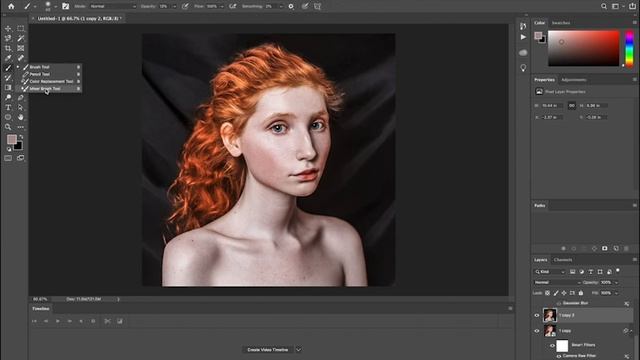The height and width of the screenshot is (360, 640).
Task: Swap foreground and background colors
Action: [21, 137]
